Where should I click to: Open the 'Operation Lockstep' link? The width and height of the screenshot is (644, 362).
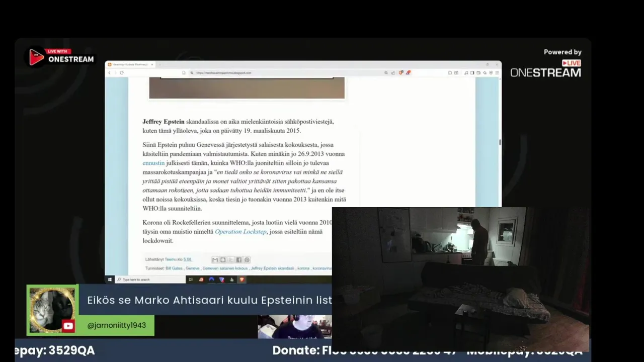click(240, 232)
